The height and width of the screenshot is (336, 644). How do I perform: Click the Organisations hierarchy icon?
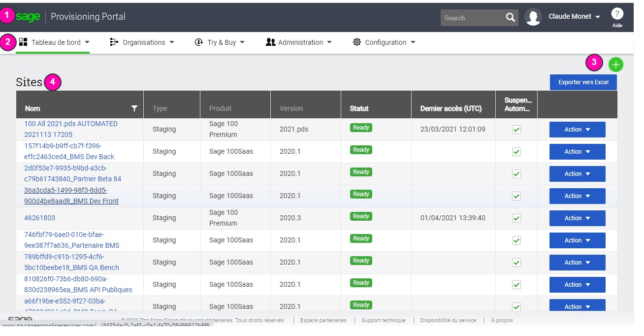[x=114, y=42]
